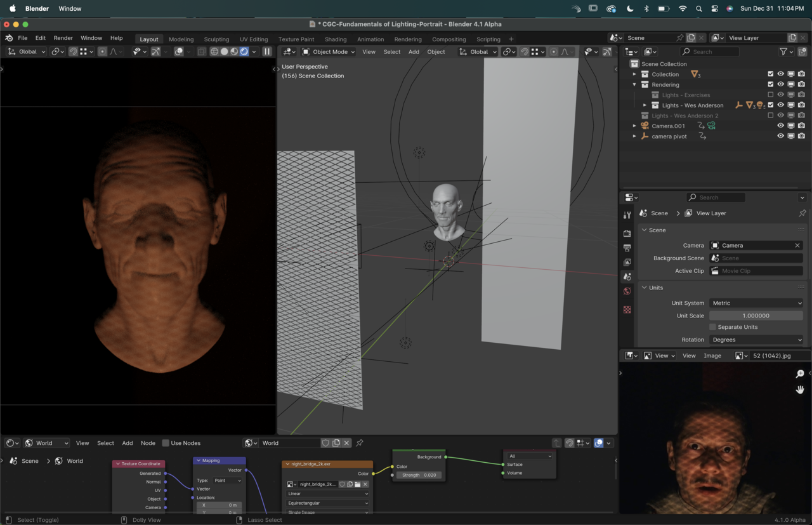The image size is (812, 525).
Task: Enable the Separate Units checkbox
Action: point(712,327)
